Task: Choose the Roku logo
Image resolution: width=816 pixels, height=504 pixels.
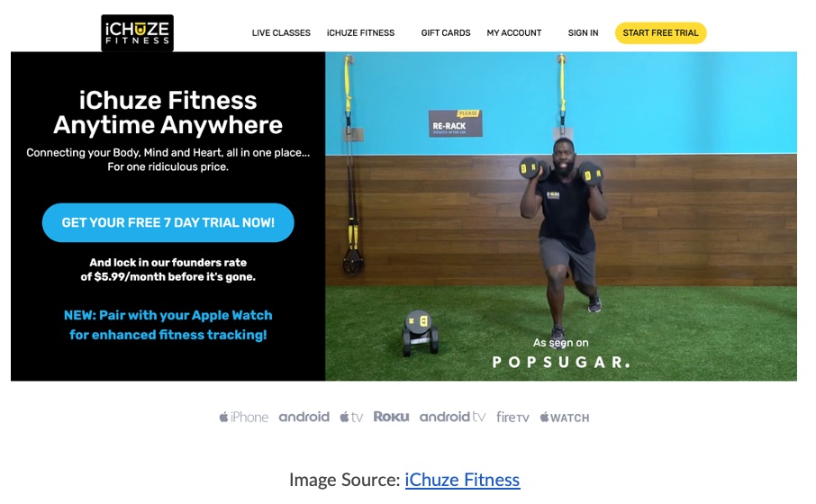Action: (x=392, y=417)
